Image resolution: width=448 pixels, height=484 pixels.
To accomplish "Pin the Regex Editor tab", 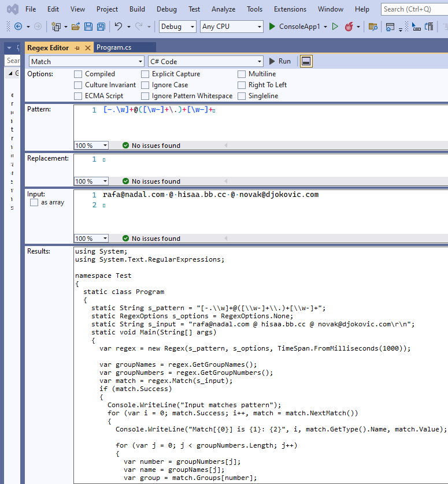I will 77,48.
